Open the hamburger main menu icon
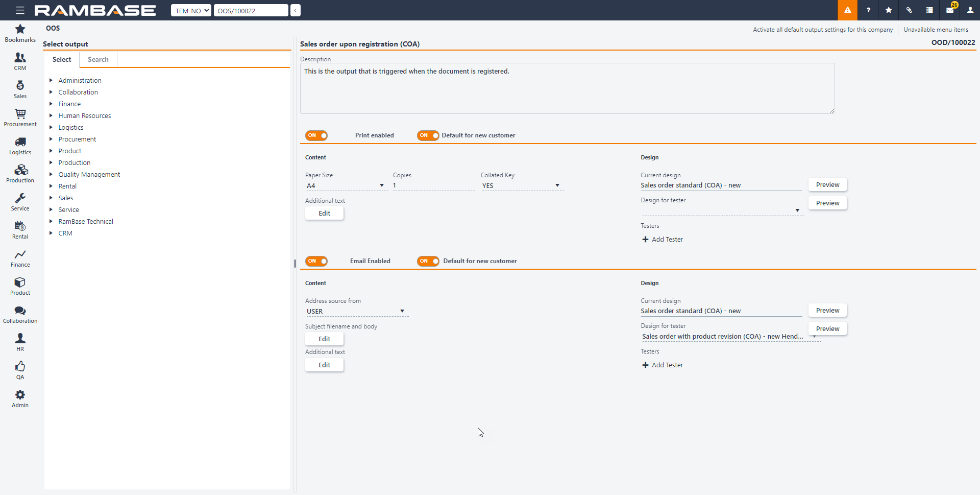The image size is (980, 495). click(x=20, y=10)
